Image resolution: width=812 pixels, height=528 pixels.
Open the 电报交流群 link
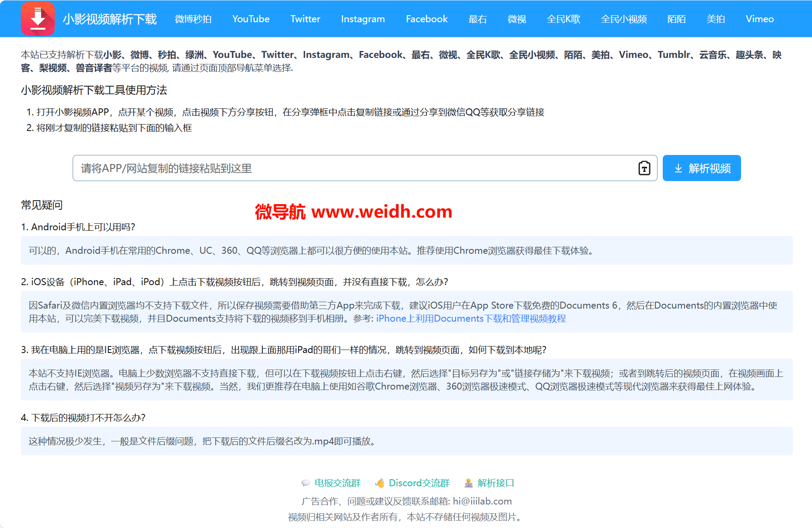tap(338, 483)
